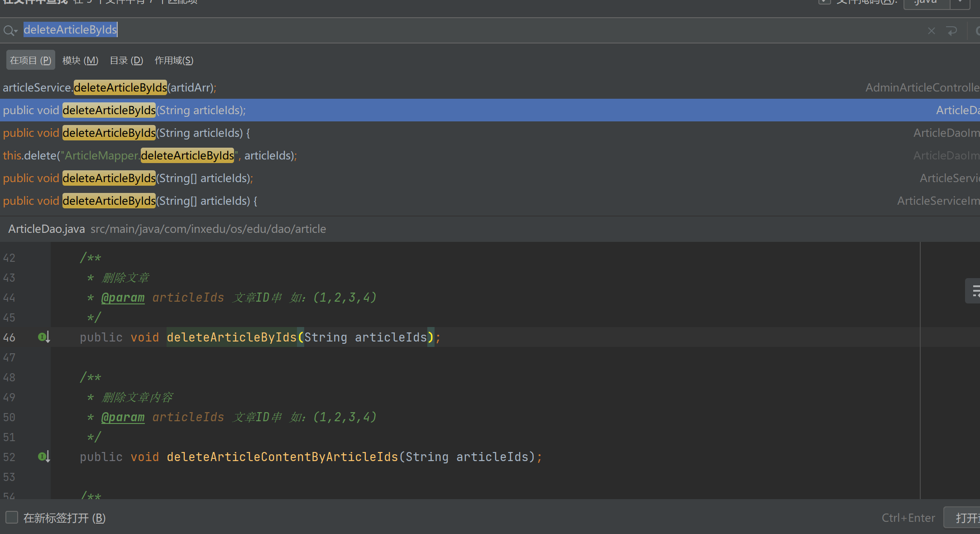This screenshot has height=534, width=980.
Task: Click the @param tag on line 44
Action: click(123, 298)
